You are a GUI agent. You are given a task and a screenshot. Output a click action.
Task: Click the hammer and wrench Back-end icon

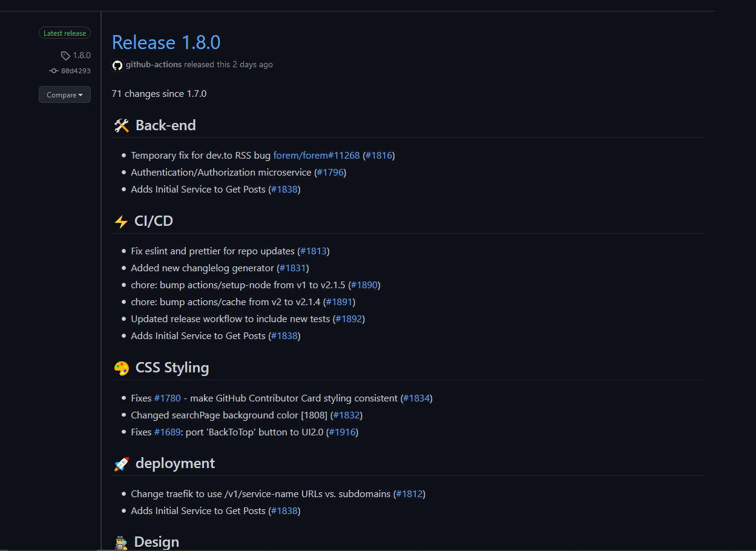click(121, 125)
